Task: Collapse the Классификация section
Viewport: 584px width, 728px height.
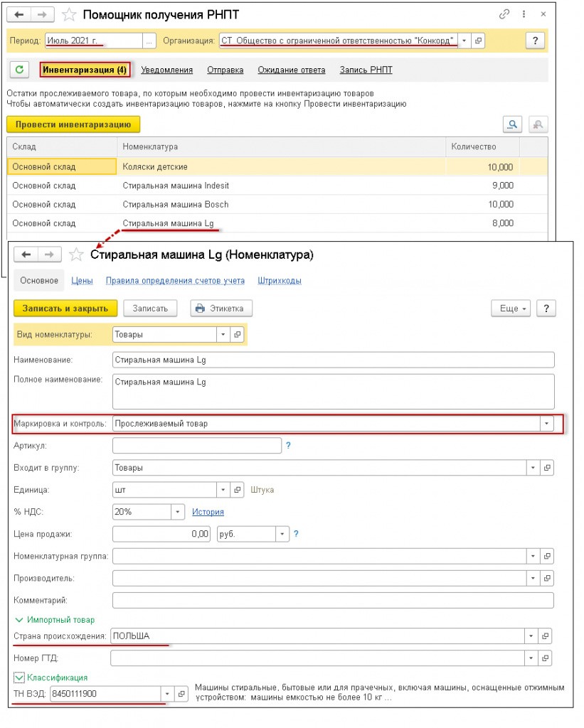Action: (51, 678)
